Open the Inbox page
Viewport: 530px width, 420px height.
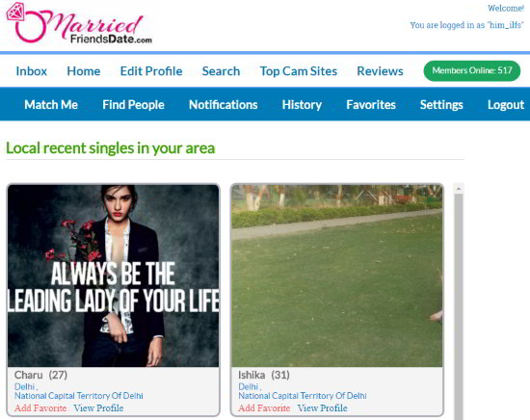pyautogui.click(x=32, y=71)
